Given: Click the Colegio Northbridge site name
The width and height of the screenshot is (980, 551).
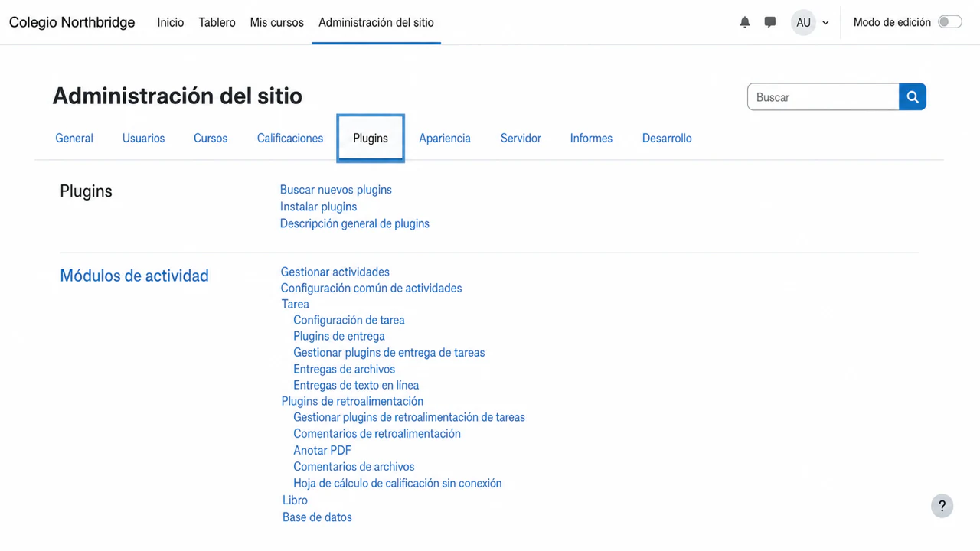Looking at the screenshot, I should [72, 22].
